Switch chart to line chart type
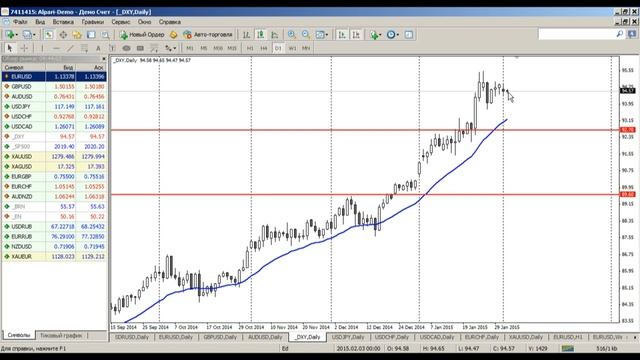The image size is (640, 360). (x=275, y=35)
